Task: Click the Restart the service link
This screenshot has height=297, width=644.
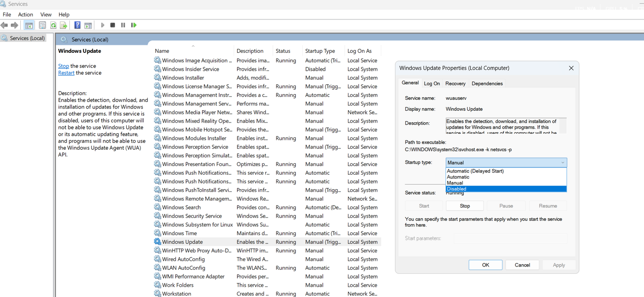Action: click(66, 73)
